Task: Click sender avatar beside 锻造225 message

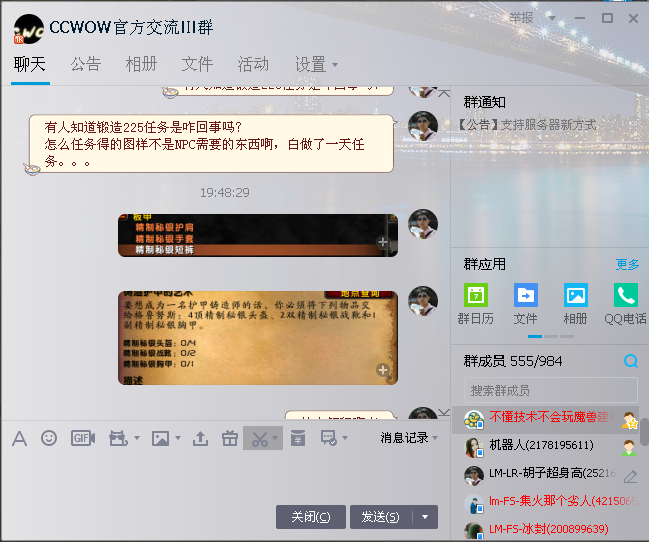Action: [x=423, y=125]
